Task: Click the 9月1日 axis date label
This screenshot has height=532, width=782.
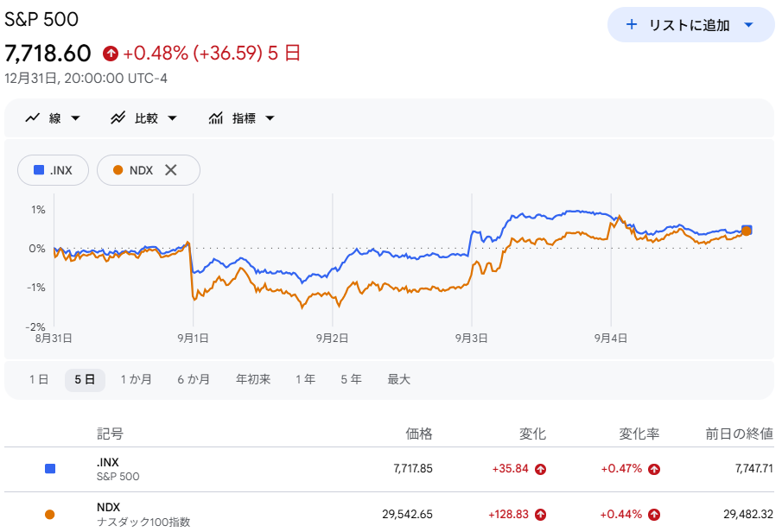Action: (193, 338)
